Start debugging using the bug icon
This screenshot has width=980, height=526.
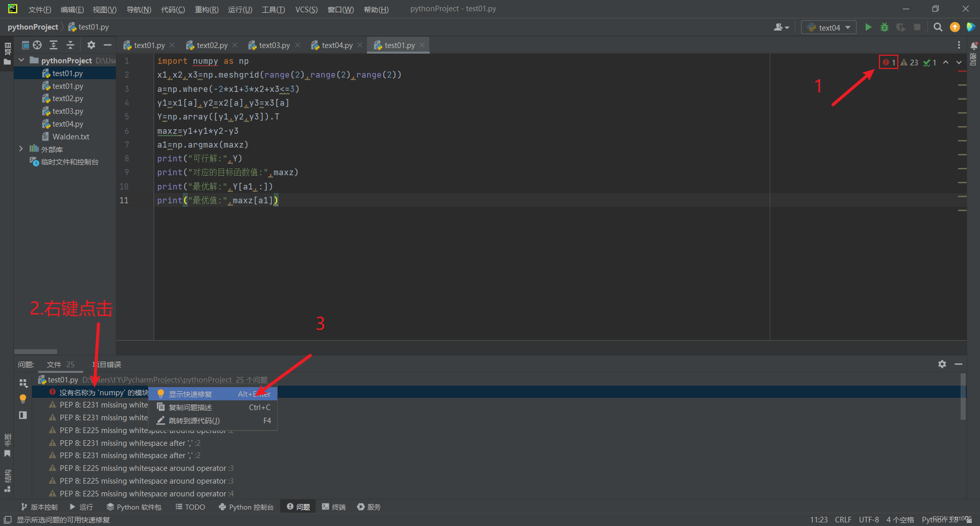(885, 27)
